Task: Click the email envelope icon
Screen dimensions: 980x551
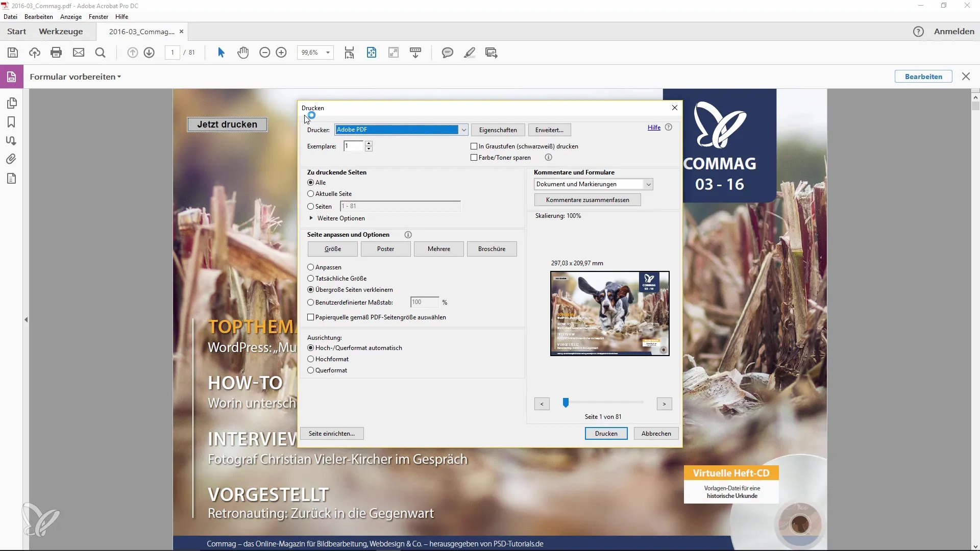Action: click(79, 53)
